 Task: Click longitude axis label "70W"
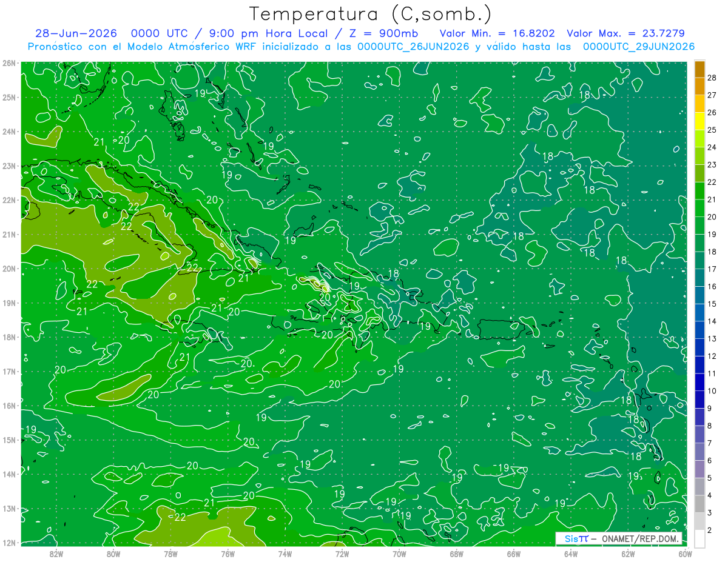tap(399, 553)
